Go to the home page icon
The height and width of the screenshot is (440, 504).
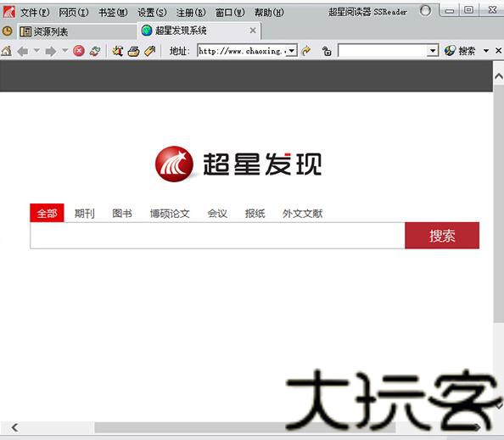coord(7,51)
